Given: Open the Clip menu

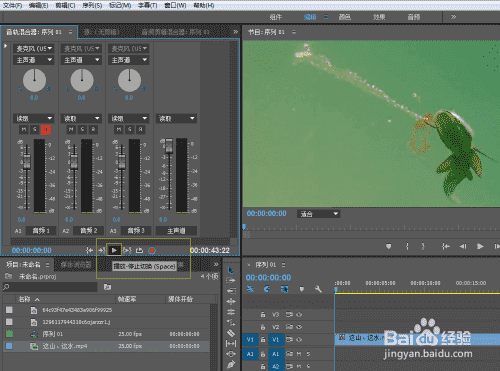Looking at the screenshot, I should coord(65,5).
